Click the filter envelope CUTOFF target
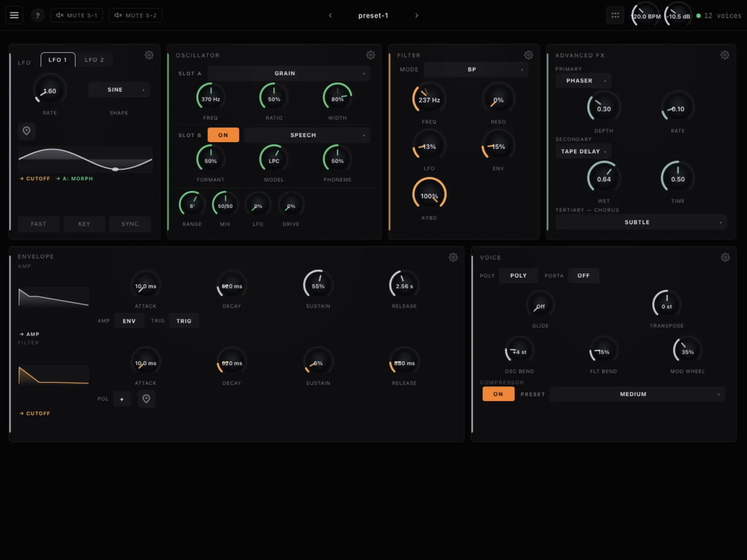Viewport: 747px width, 560px height. [x=35, y=413]
